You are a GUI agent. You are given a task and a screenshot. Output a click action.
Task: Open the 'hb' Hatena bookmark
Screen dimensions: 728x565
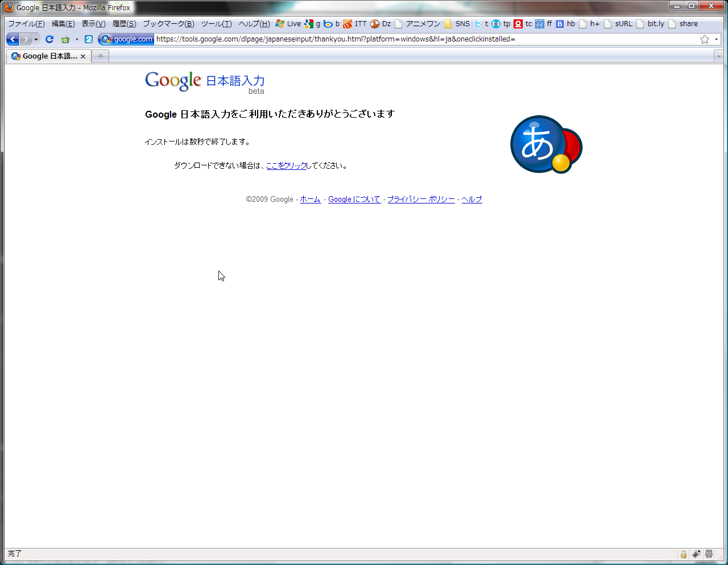[565, 24]
